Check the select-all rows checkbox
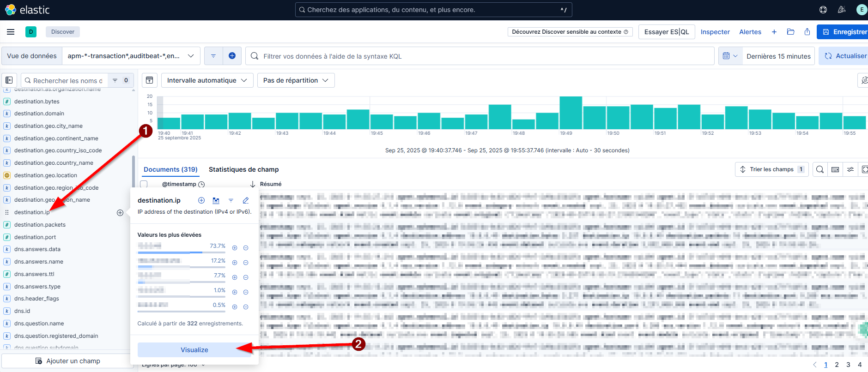This screenshot has height=372, width=868. pyautogui.click(x=144, y=184)
